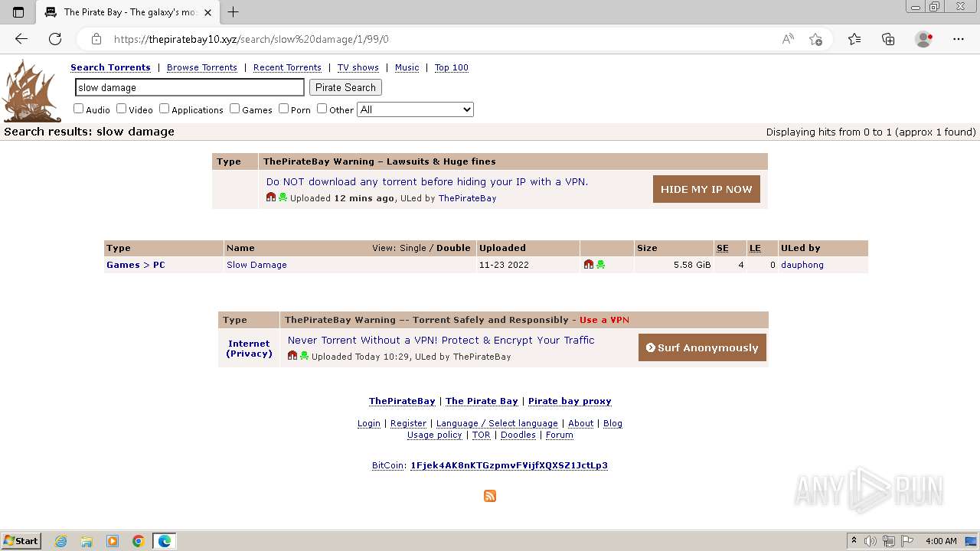Open the Favorites list
Screen dimensions: 980x551
[854, 39]
